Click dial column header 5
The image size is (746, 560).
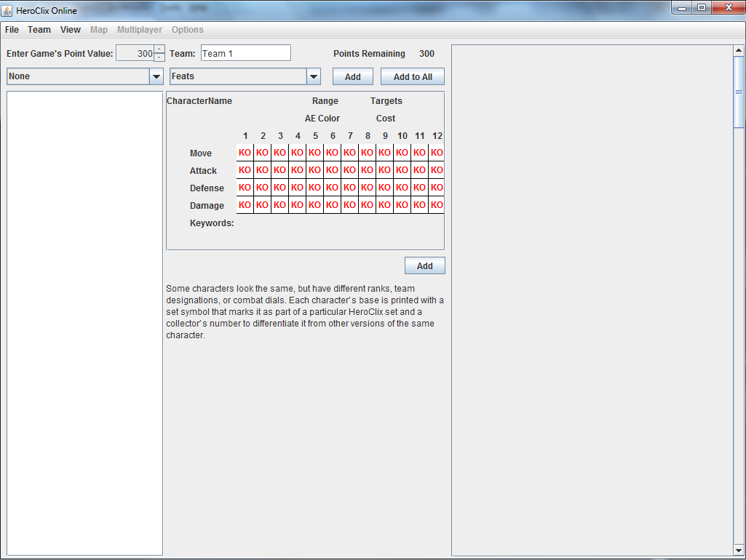coord(315,136)
